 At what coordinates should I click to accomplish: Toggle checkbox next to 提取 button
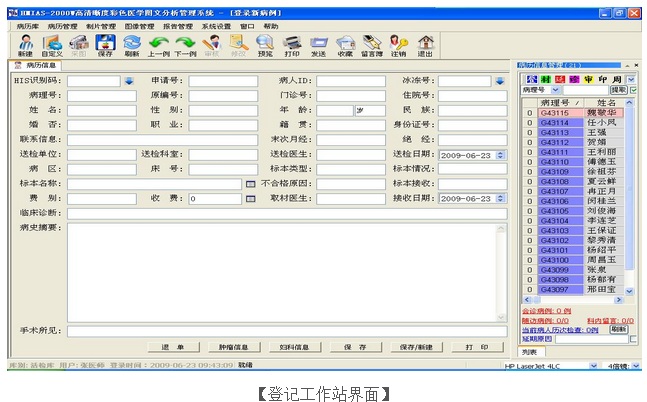click(x=635, y=90)
